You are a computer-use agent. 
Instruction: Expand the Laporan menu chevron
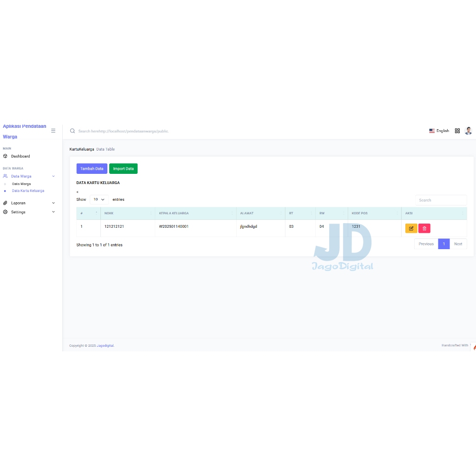[53, 203]
